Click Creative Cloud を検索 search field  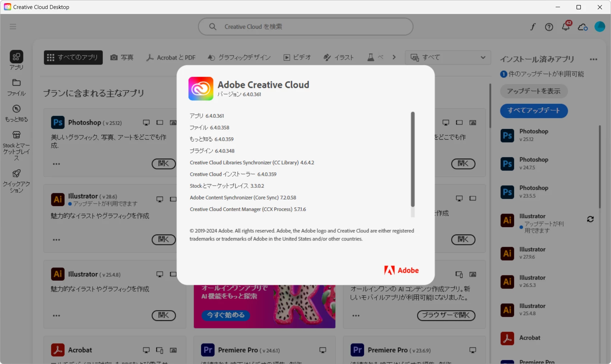[x=306, y=27]
